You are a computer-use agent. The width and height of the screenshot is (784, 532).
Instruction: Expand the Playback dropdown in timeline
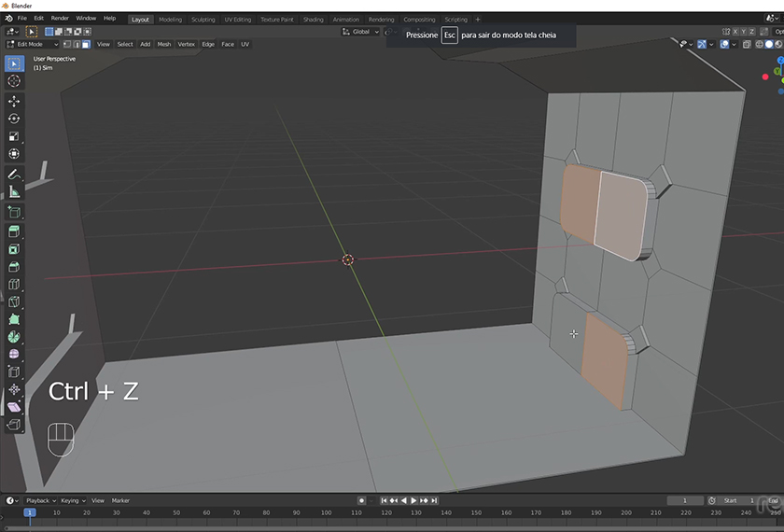40,500
